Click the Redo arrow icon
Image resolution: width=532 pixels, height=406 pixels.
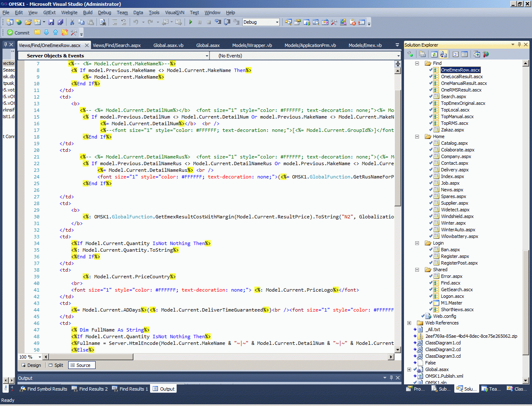[x=150, y=22]
